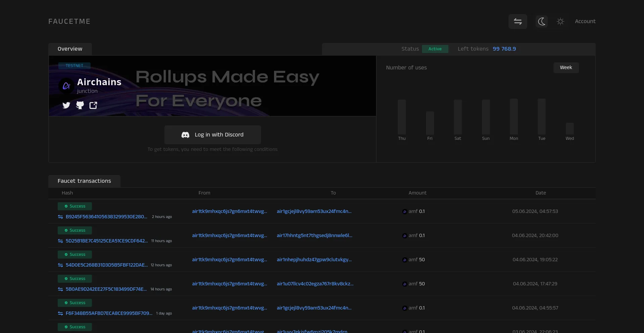Click the Tue bar in uses chart
644x333 pixels.
pos(542,117)
